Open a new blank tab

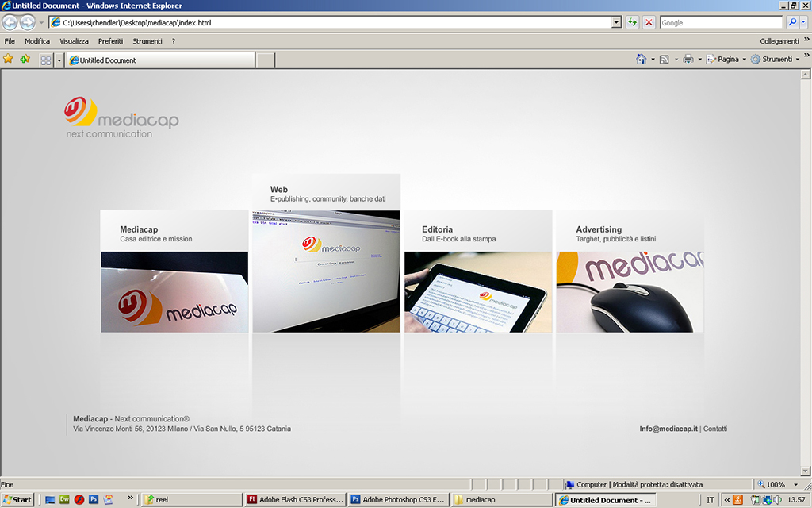point(266,60)
